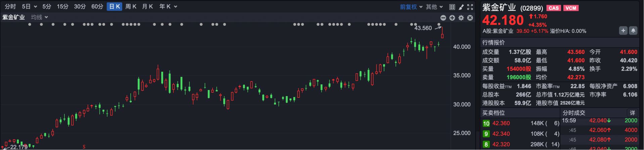Switch to the 分时 chart tab

point(10,7)
